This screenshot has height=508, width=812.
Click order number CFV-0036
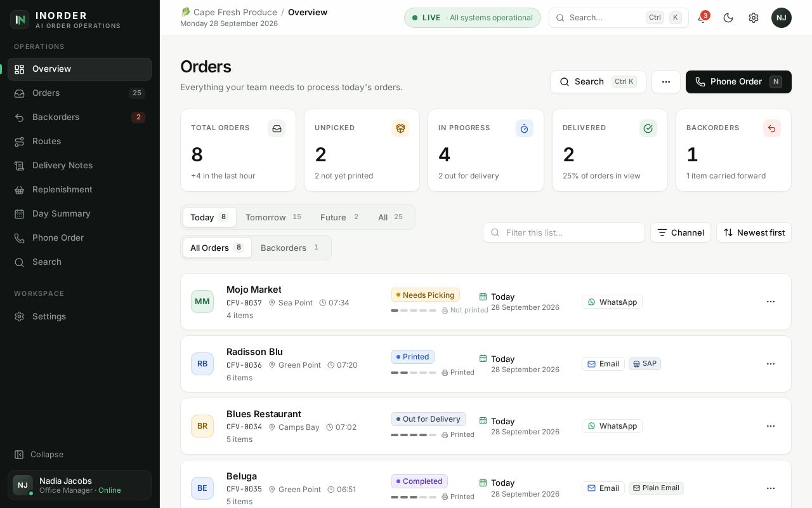(x=244, y=365)
